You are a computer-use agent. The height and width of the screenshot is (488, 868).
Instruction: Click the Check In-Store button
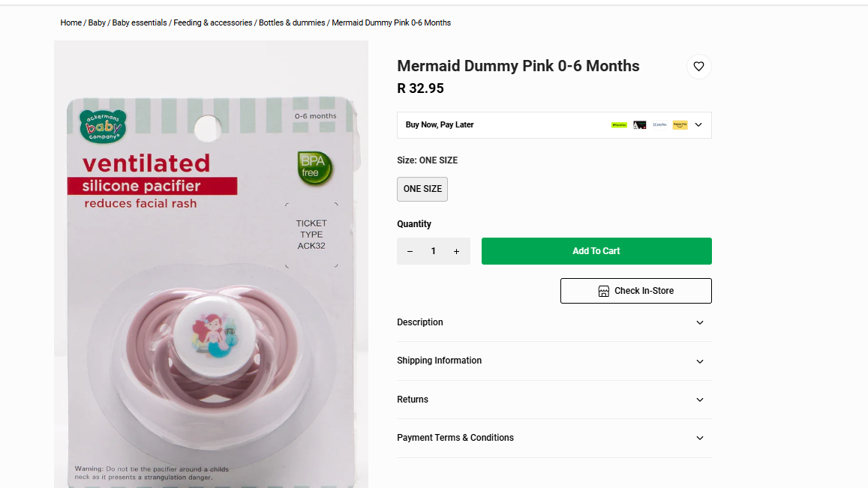[635, 291]
